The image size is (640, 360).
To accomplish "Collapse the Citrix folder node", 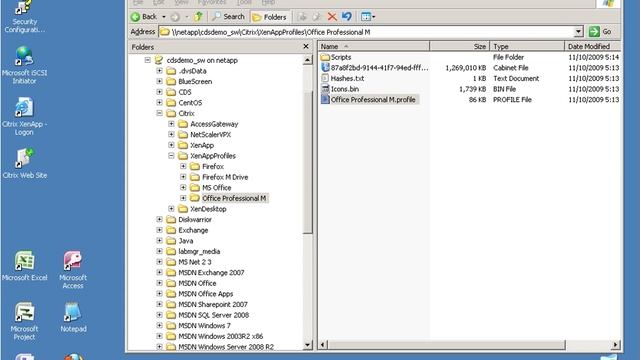I will coord(160,113).
